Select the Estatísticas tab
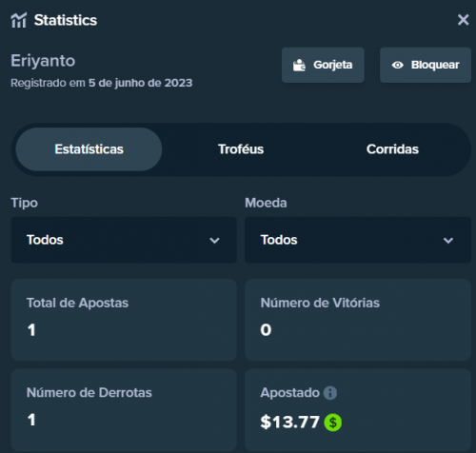This screenshot has width=476, height=453. 89,149
